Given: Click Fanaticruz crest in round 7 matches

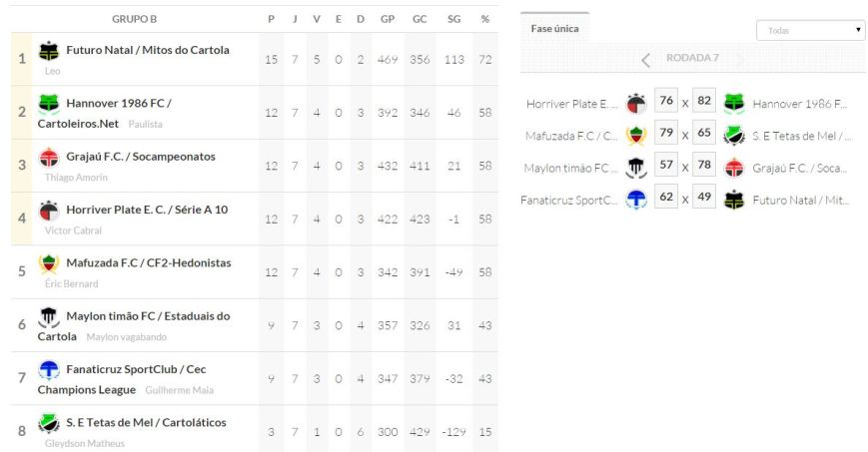Looking at the screenshot, I should 635,199.
